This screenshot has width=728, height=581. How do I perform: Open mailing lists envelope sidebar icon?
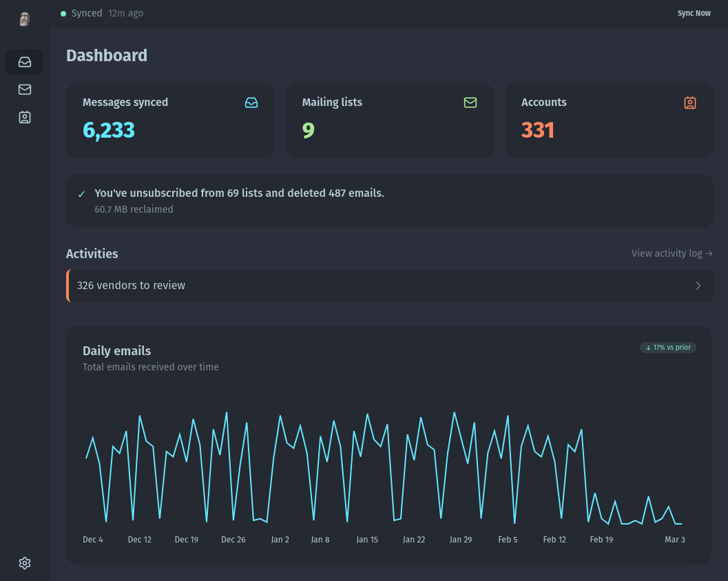pos(25,89)
